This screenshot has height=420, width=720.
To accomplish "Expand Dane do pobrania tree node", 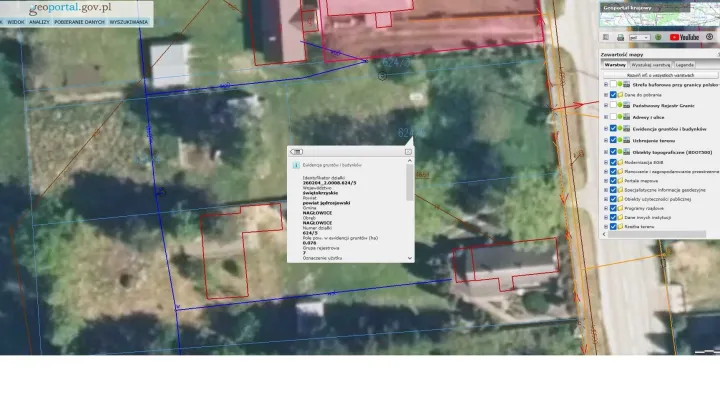I will point(606,95).
